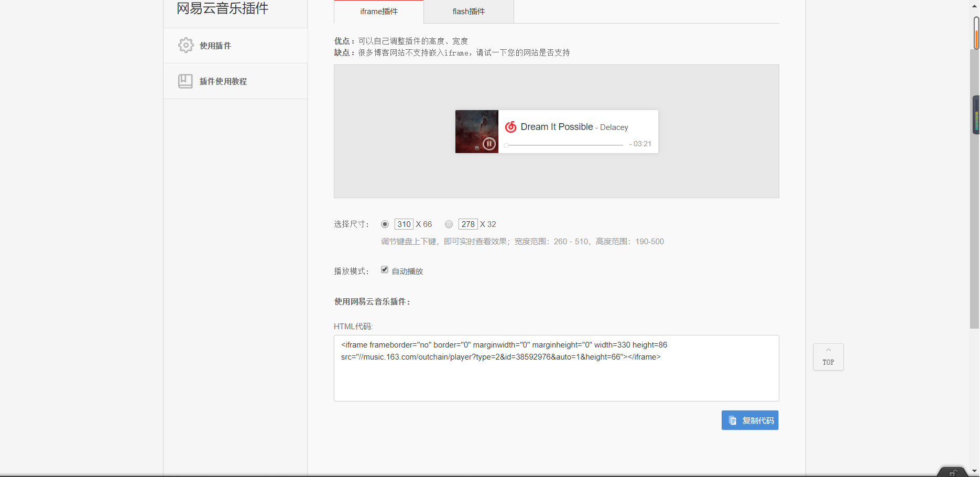Click inside the HTML代码 text area
This screenshot has height=477, width=980.
(557, 368)
